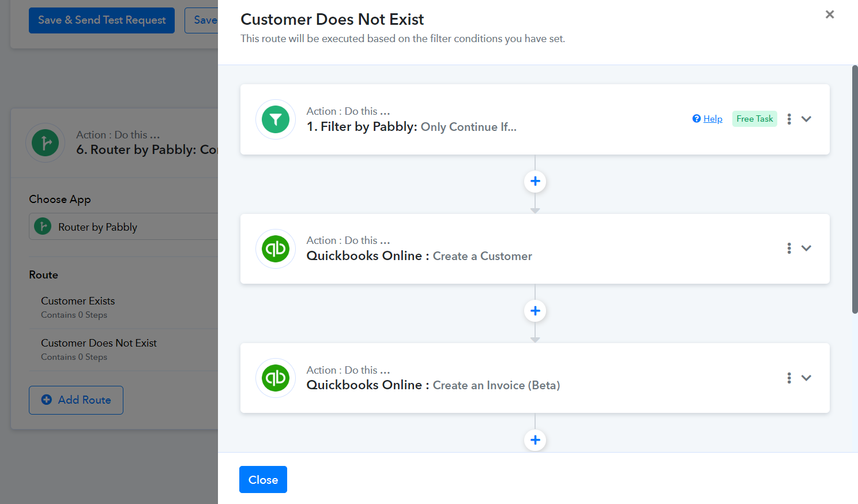Viewport: 858px width, 504px height.
Task: Open the three-dot menu for Create a Customer
Action: click(x=789, y=248)
